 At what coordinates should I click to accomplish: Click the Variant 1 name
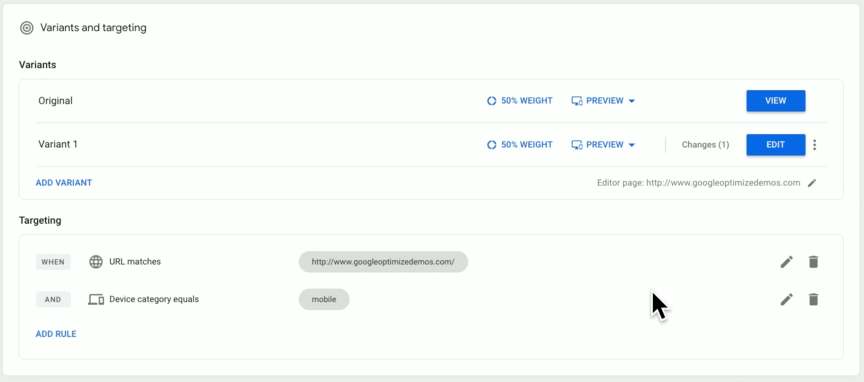click(58, 144)
